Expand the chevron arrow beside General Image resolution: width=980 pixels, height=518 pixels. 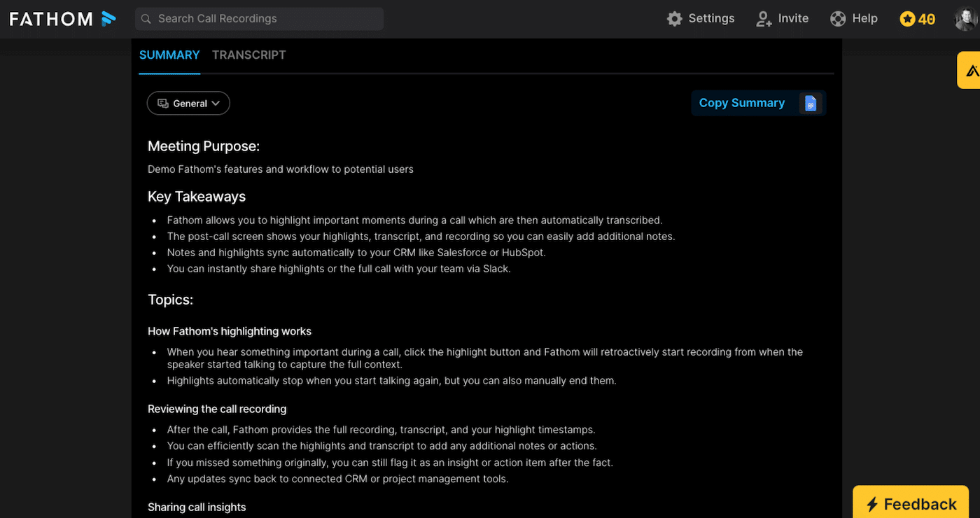pos(216,104)
